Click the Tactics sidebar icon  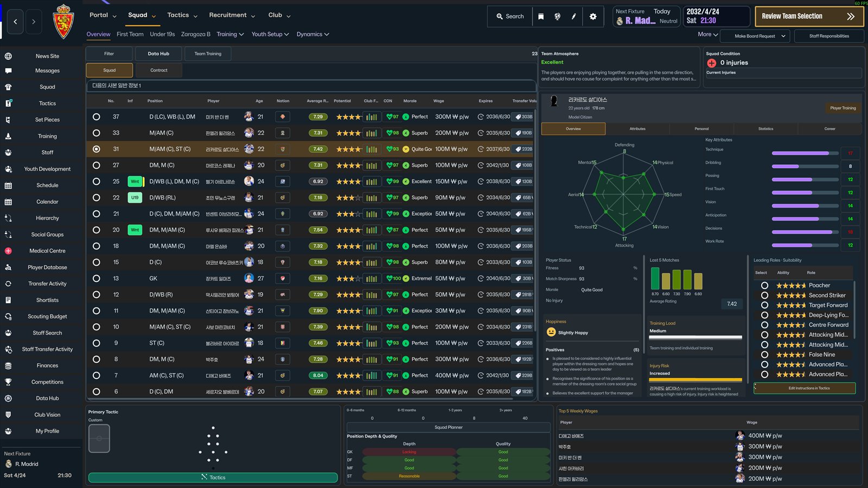coord(8,103)
